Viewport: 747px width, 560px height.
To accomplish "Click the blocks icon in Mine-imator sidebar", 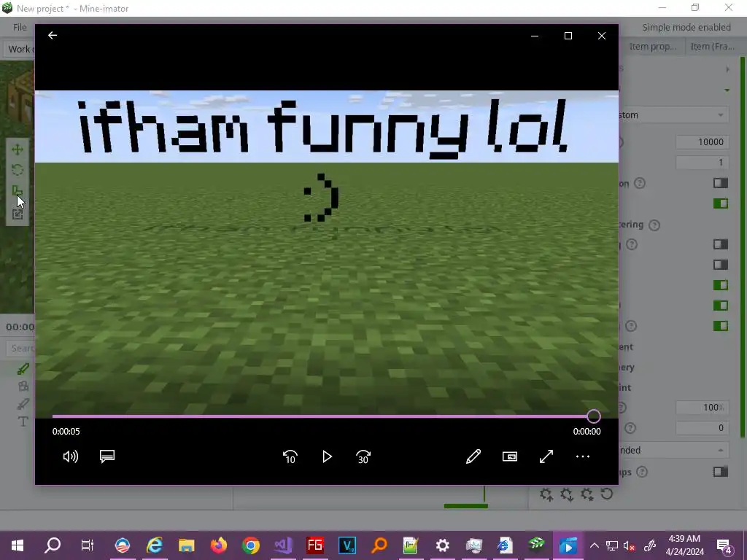I will (x=23, y=386).
